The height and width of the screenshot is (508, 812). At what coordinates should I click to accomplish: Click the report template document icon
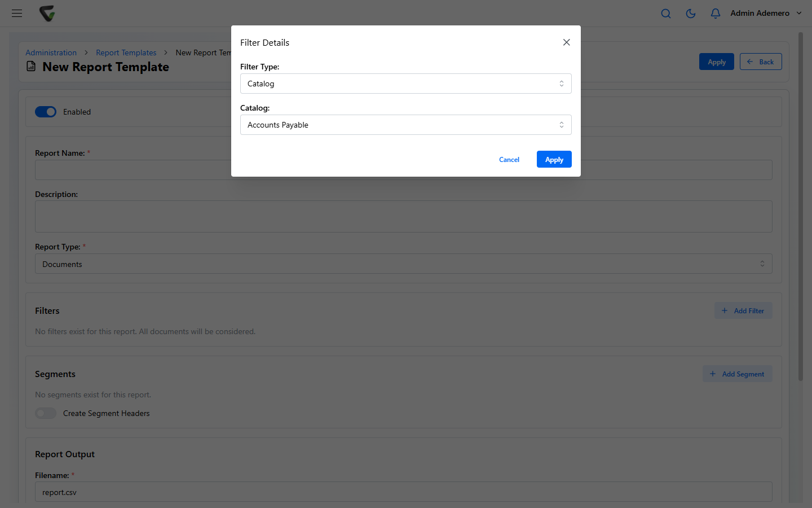click(31, 67)
